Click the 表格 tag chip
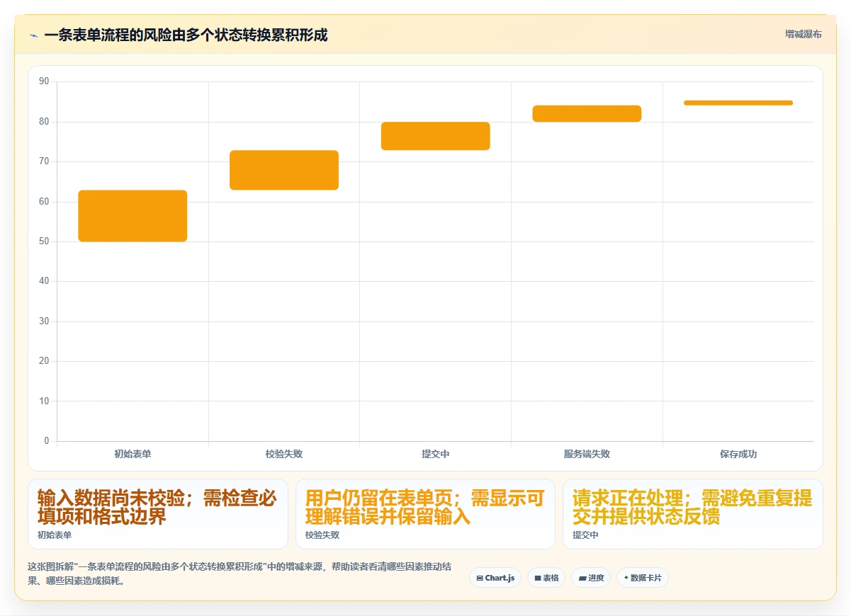 point(546,578)
